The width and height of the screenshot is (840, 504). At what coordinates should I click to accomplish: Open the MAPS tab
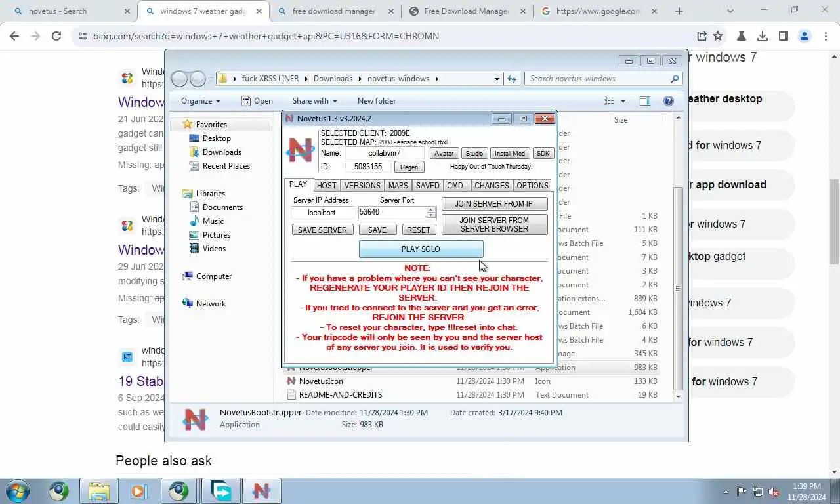click(x=398, y=186)
